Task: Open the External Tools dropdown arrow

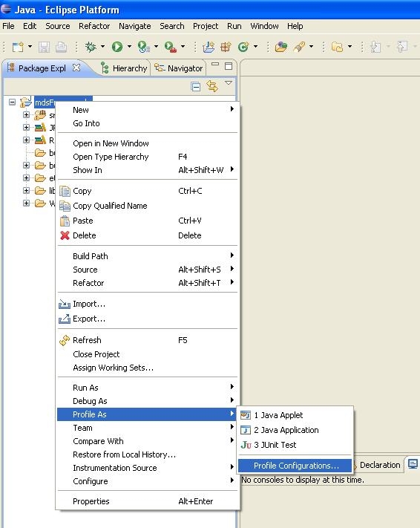Action: [183, 47]
